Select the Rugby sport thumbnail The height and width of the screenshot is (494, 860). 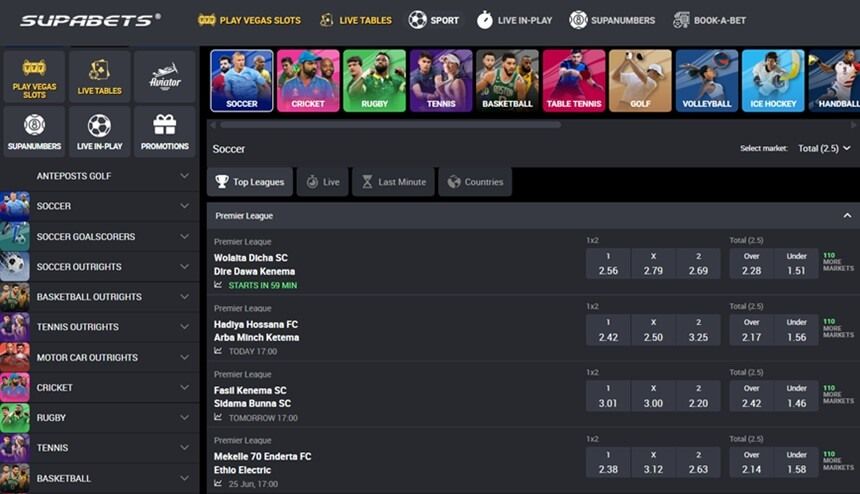(x=375, y=81)
